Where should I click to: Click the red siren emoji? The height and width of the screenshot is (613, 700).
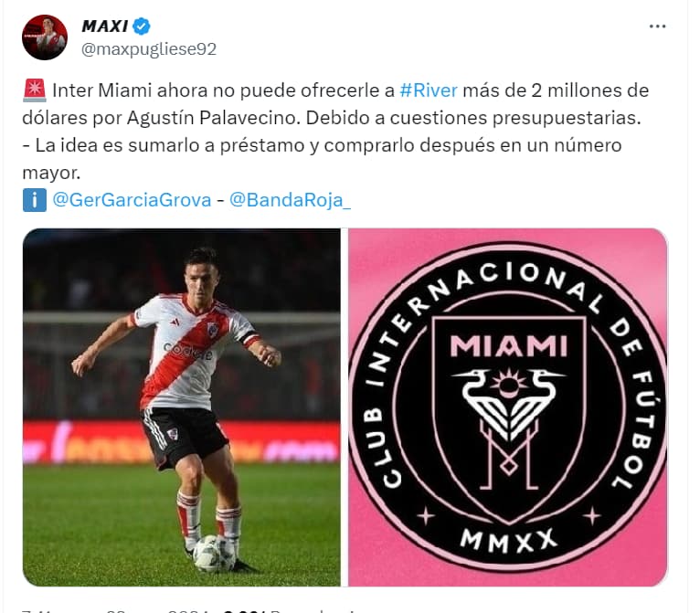pos(34,90)
